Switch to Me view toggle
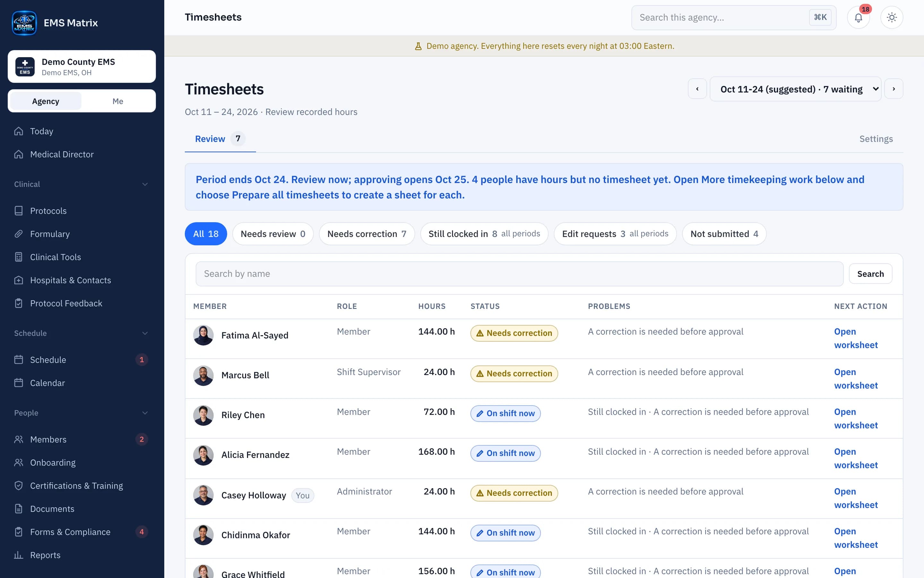This screenshot has height=578, width=924. click(x=118, y=101)
